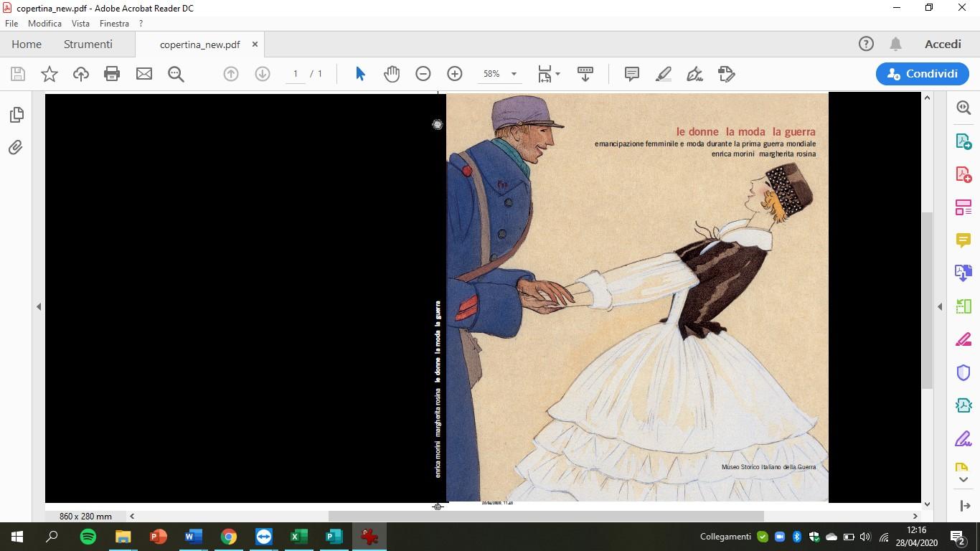Click the Condividi share button
Screen dimensions: 980x551
[x=923, y=74]
